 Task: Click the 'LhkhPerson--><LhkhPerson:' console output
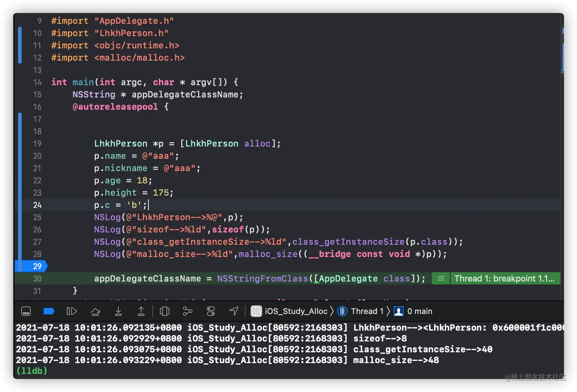point(420,328)
